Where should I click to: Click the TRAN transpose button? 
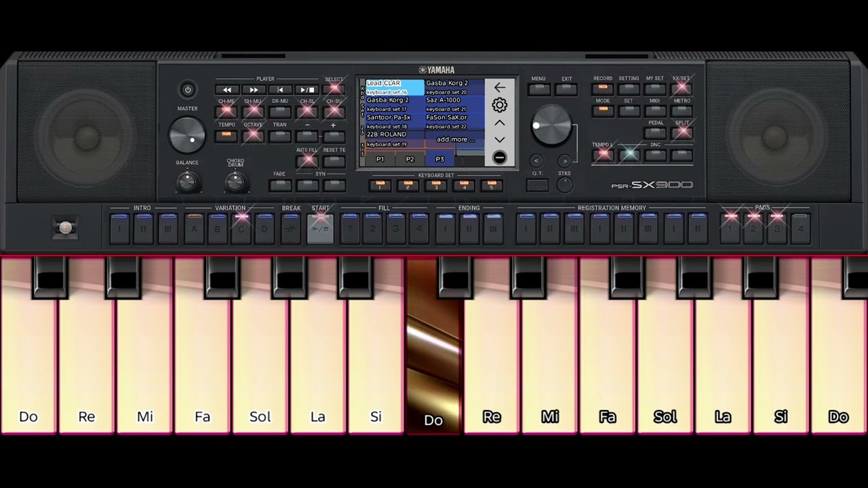(280, 136)
